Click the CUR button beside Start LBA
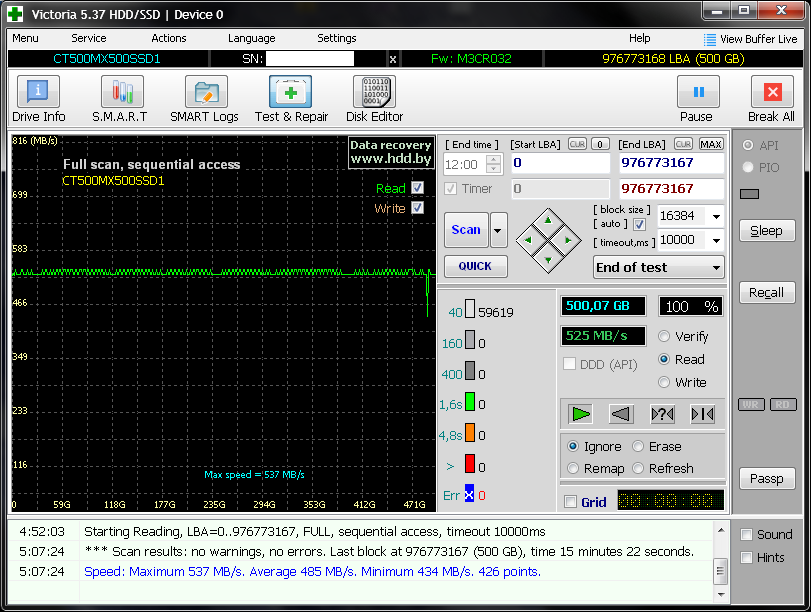Screen dimensions: 811x612 [577, 144]
